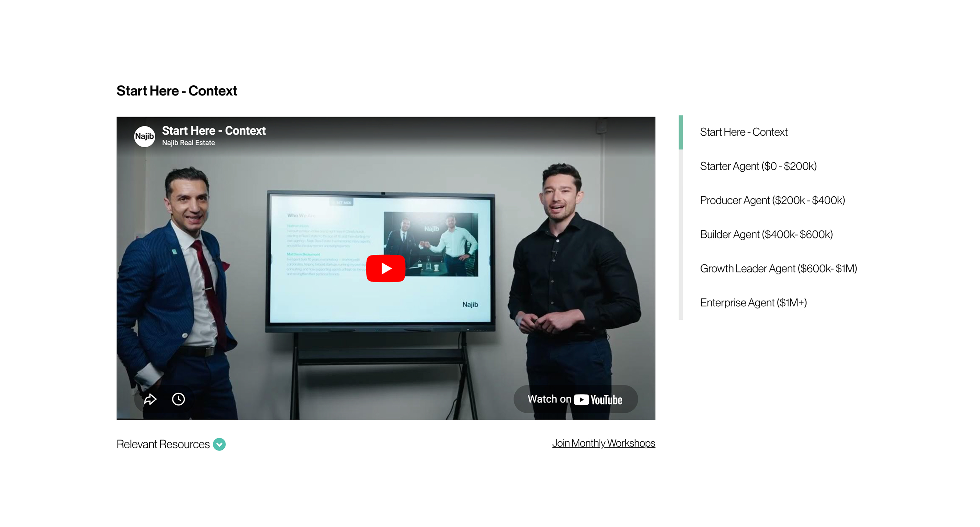Click the video title inside the player
The height and width of the screenshot is (527, 980).
213,131
